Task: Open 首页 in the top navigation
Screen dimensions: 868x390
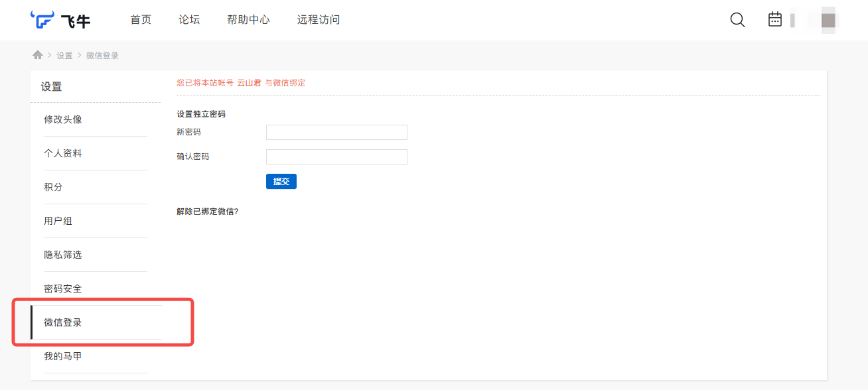Action: coord(141,20)
